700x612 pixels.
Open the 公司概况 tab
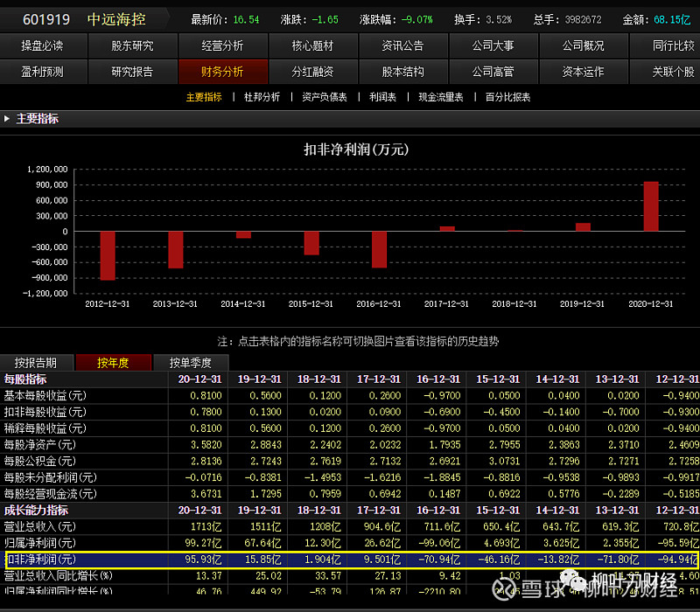(584, 45)
